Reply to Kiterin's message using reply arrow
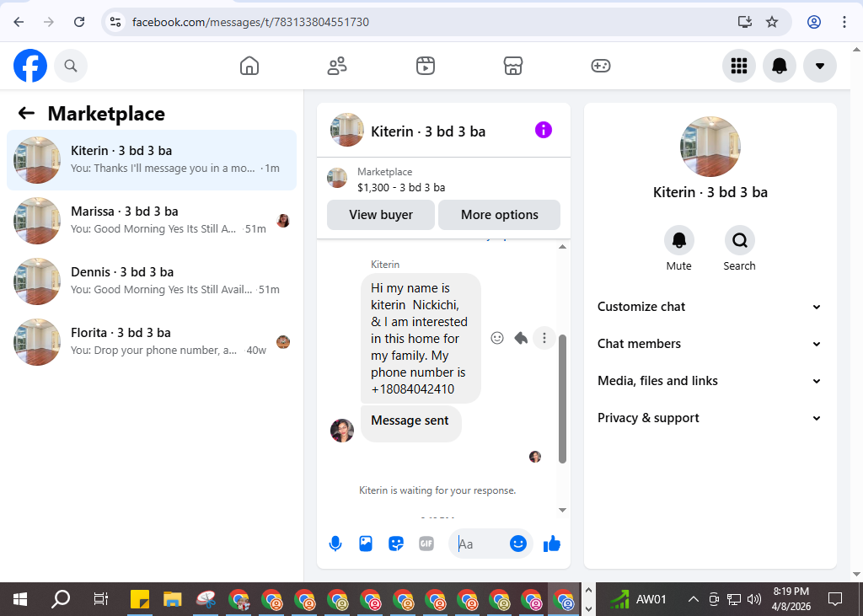863x616 pixels. pyautogui.click(x=521, y=338)
